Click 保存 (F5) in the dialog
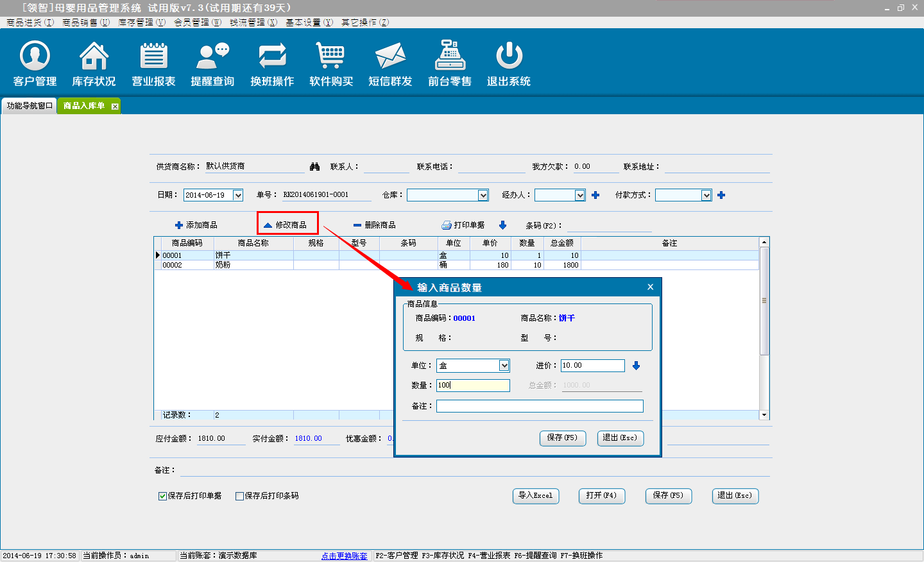This screenshot has width=924, height=562. click(562, 438)
